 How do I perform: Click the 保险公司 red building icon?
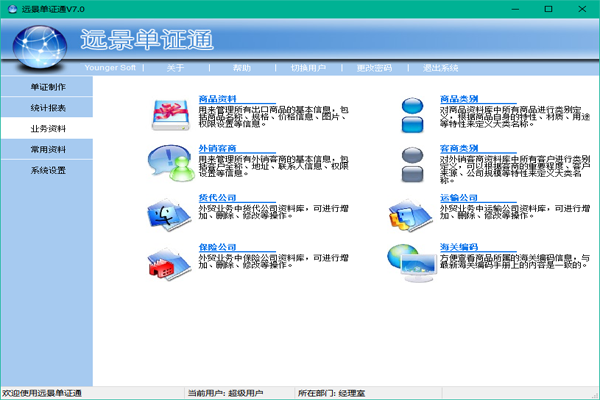(169, 264)
